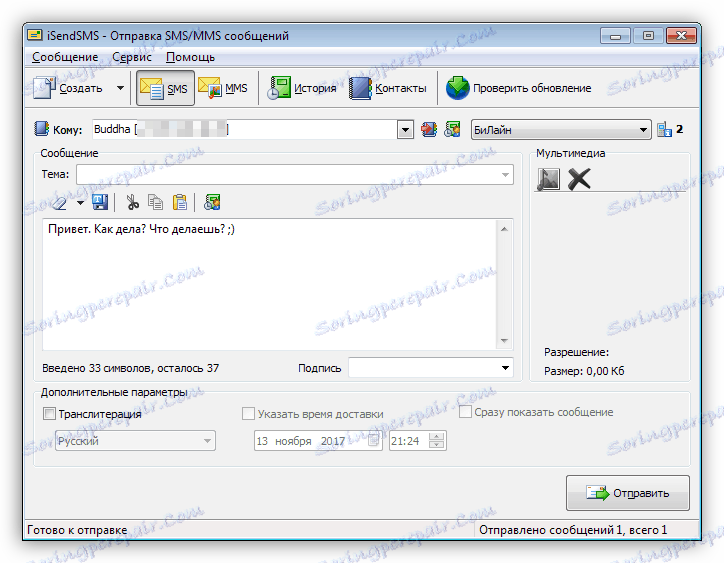Click the time spinner up arrow
The width and height of the screenshot is (724, 563).
pos(436,436)
